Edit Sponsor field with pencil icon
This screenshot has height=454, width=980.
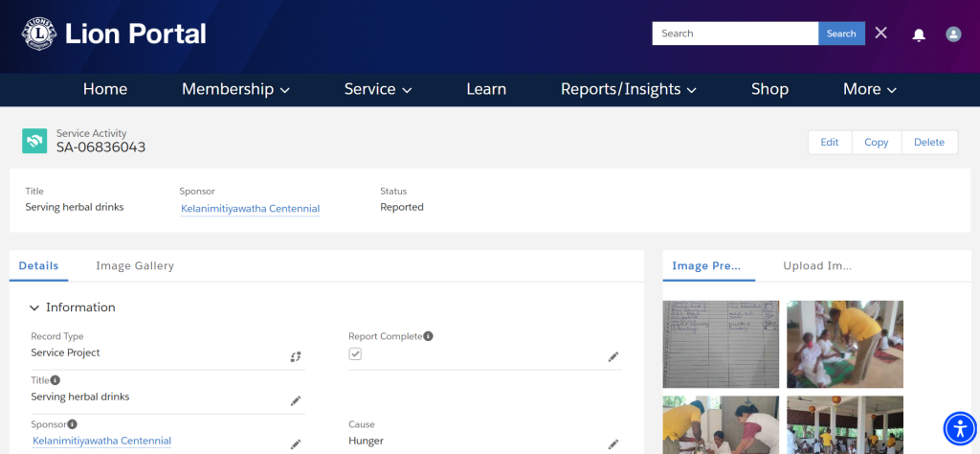(x=296, y=444)
